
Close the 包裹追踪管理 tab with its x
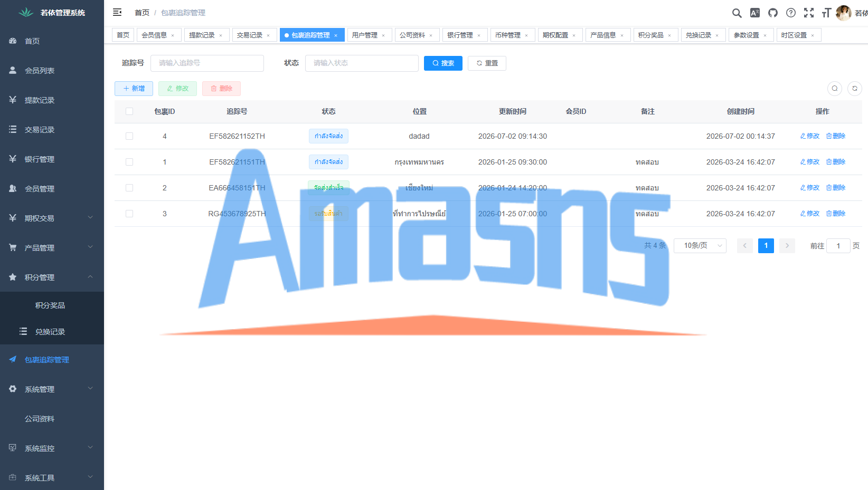click(336, 35)
